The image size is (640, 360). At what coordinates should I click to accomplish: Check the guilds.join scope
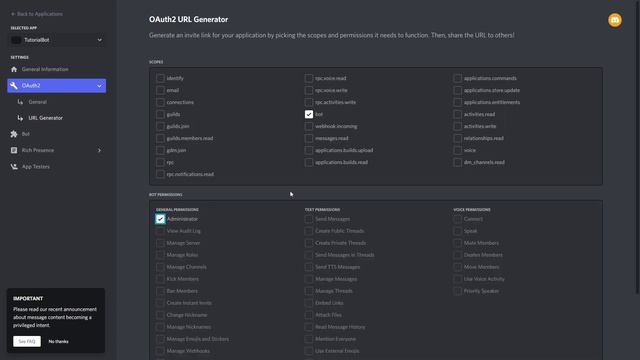point(160,126)
